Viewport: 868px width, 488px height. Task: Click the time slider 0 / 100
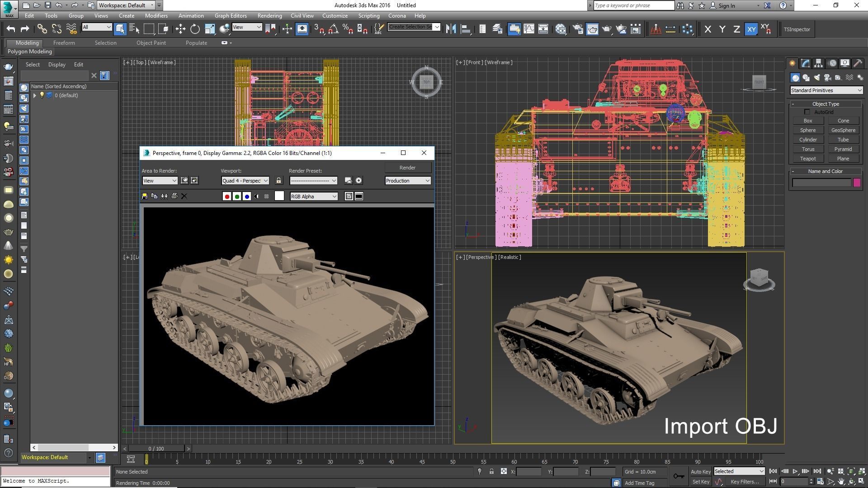pos(156,449)
